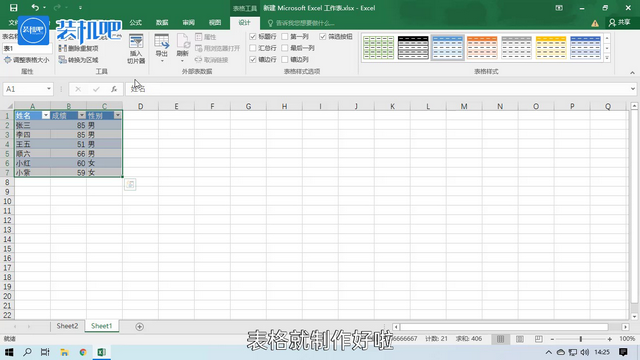The image size is (640, 360).
Task: Click the zoom slider handle
Action: click(x=581, y=339)
